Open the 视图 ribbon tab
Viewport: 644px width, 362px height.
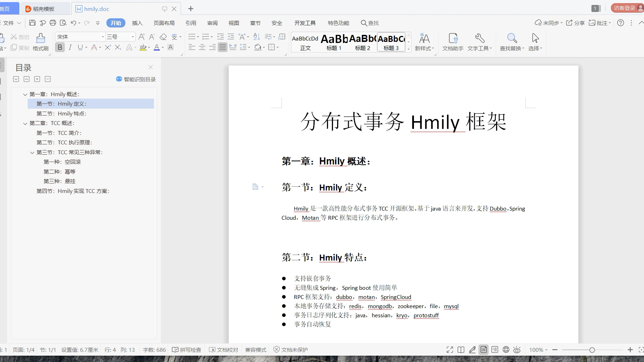(x=234, y=23)
